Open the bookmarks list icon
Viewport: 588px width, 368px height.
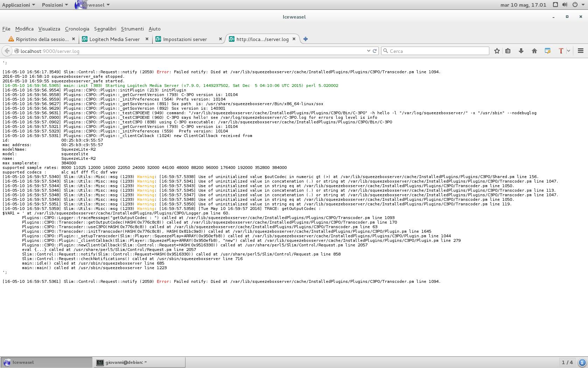coord(508,51)
